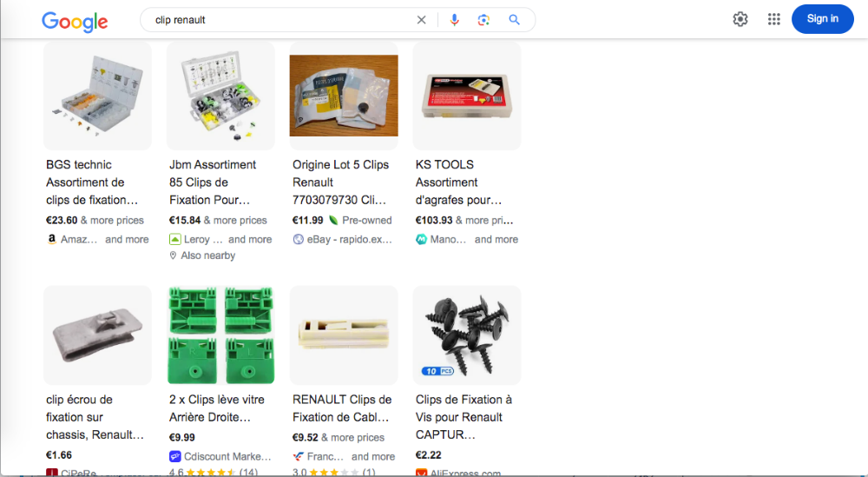The width and height of the screenshot is (868, 477).
Task: Open Google Lens image search icon
Action: (x=483, y=20)
